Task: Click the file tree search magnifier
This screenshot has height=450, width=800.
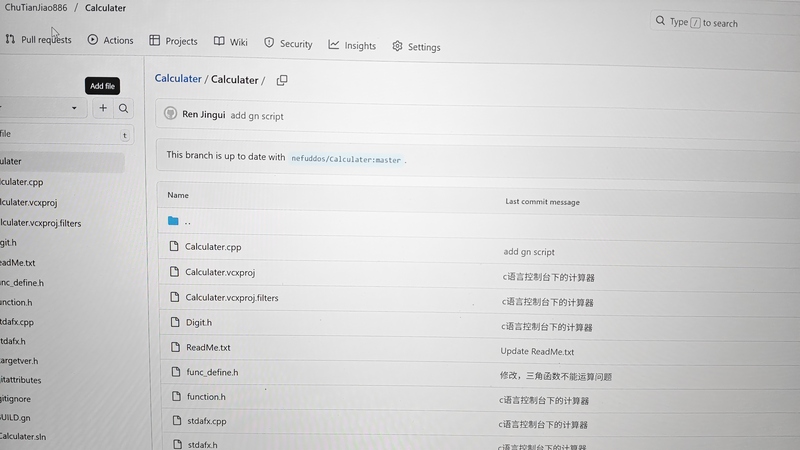Action: point(123,109)
